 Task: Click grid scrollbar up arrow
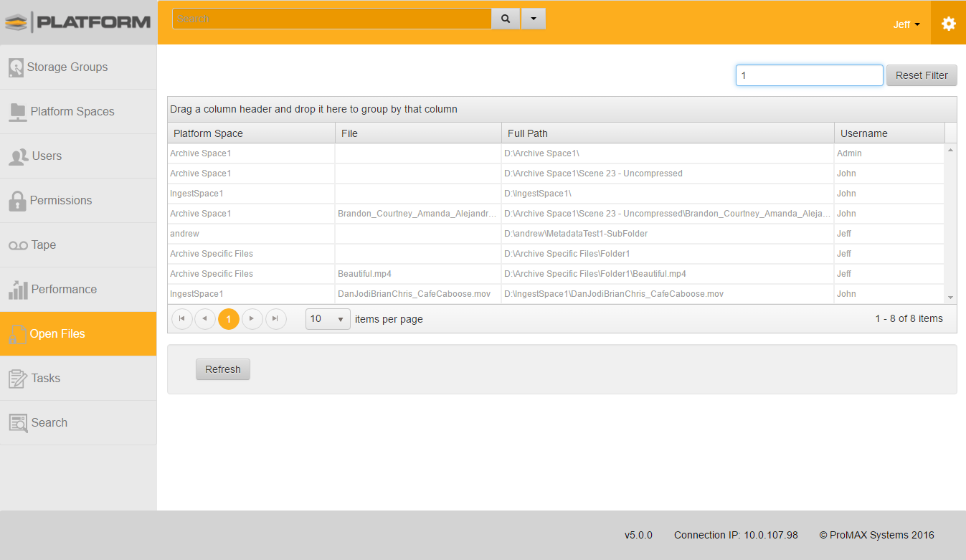(951, 150)
